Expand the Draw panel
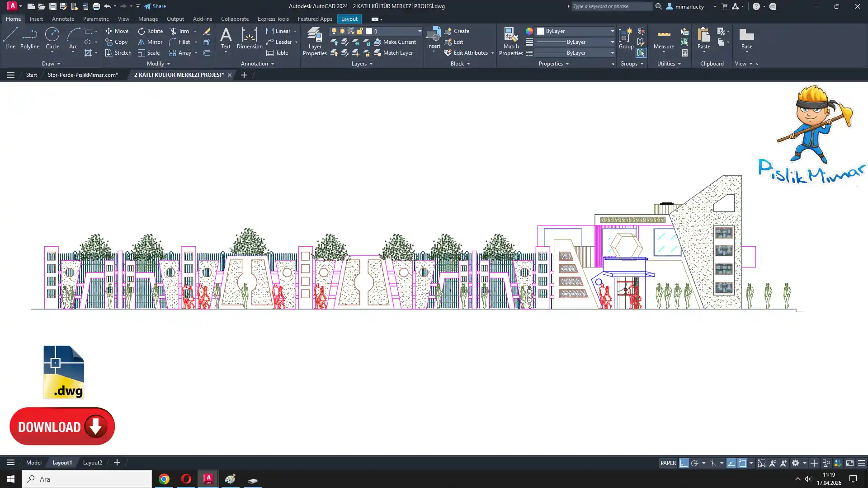This screenshot has height=488, width=868. pos(51,64)
